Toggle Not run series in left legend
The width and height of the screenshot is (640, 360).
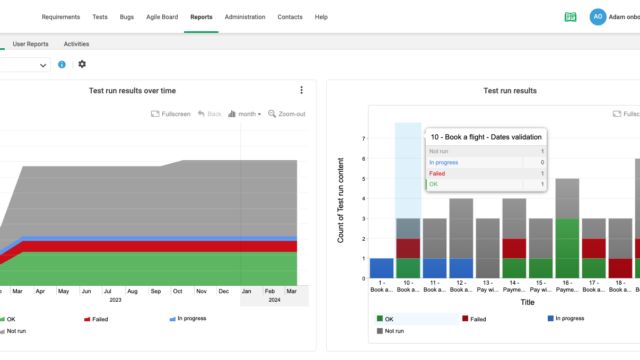13,331
